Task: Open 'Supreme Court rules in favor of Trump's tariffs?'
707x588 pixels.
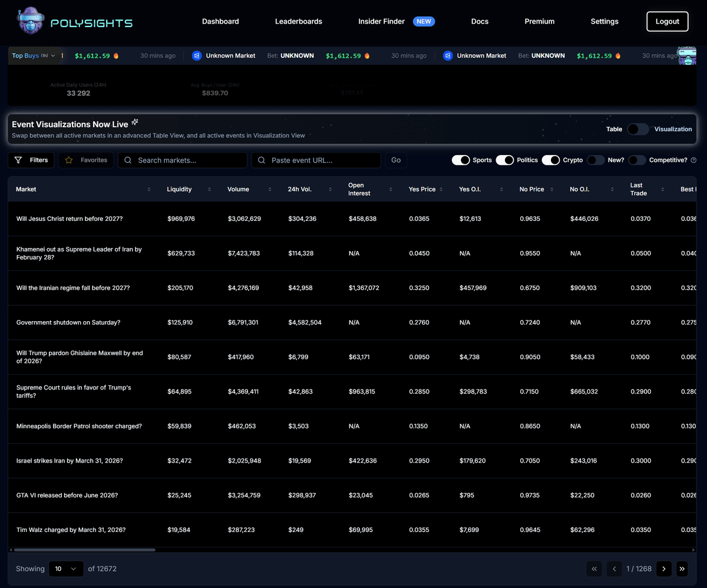Action: click(74, 391)
